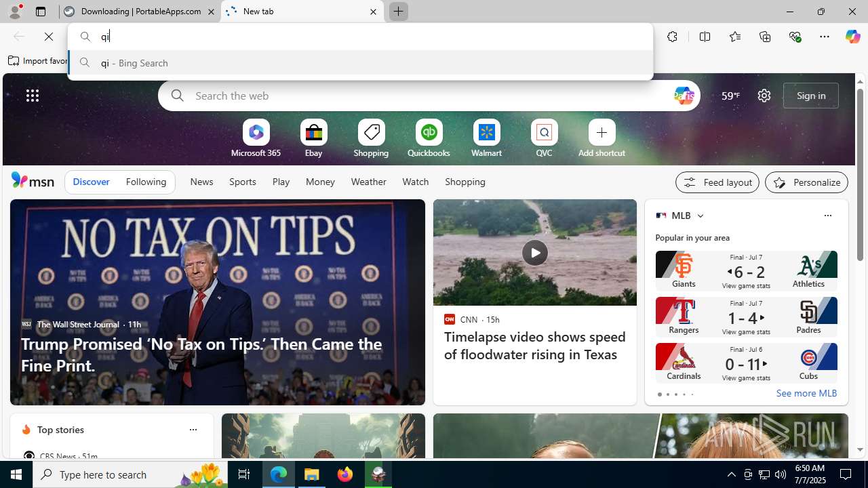Open Giants vs Athletics game stats
The image size is (868, 488).
746,270
